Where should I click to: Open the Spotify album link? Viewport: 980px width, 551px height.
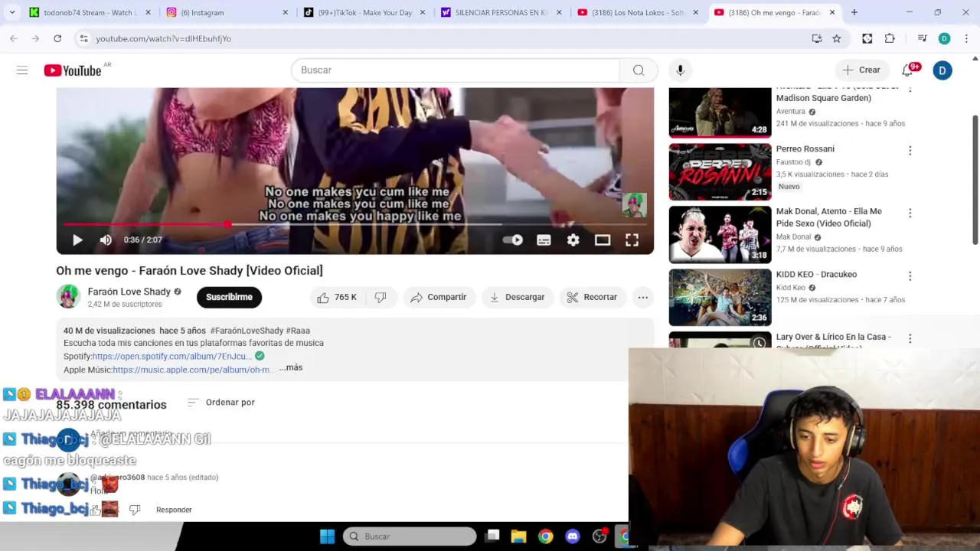coord(172,357)
